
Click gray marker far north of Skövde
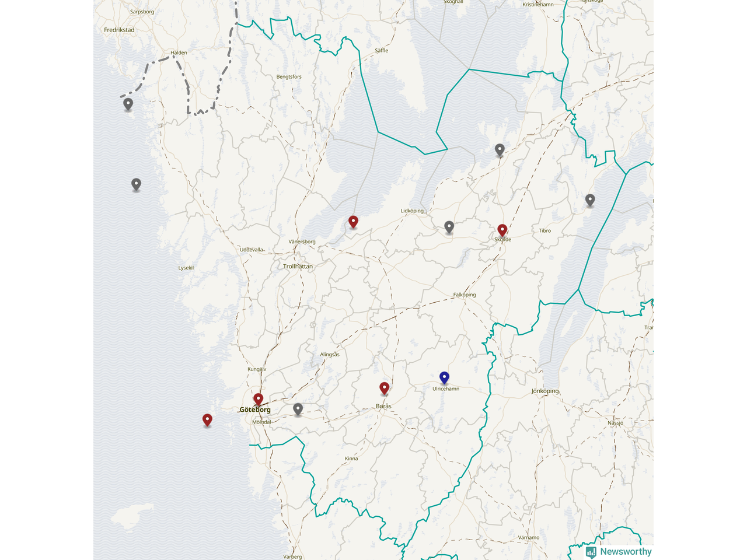pyautogui.click(x=500, y=150)
